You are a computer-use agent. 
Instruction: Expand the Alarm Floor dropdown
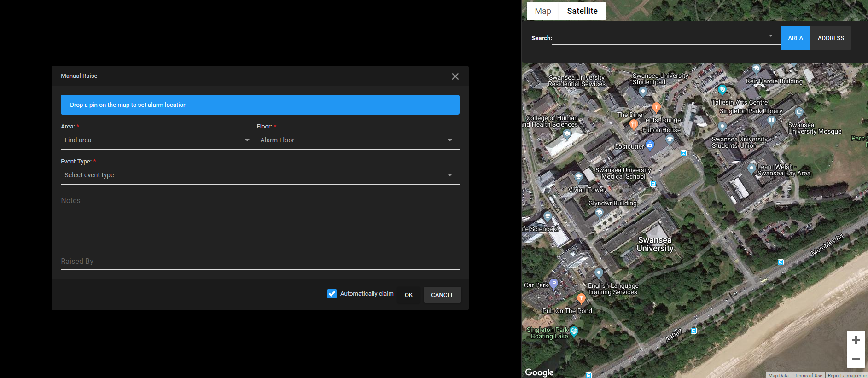pos(358,140)
